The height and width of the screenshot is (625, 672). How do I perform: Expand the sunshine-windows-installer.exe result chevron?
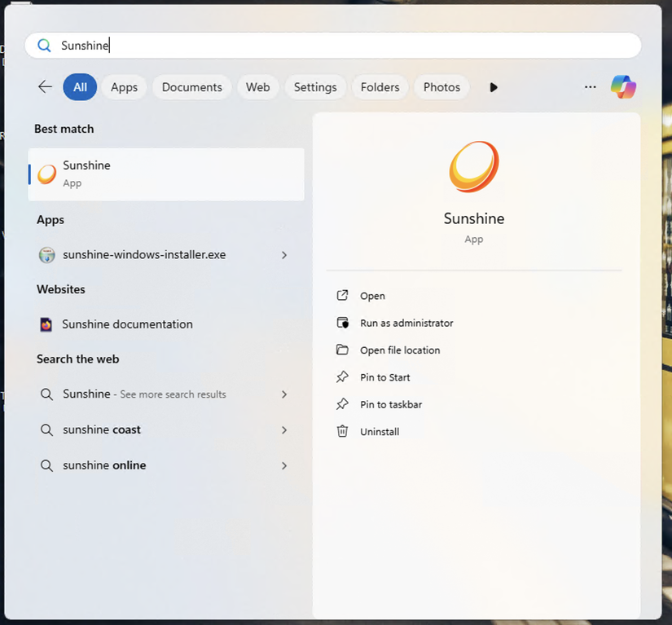tap(284, 255)
